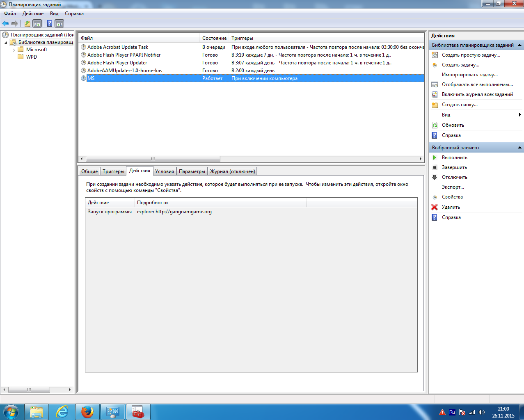This screenshot has height=420, width=524.
Task: Click the red toolbox taskbar icon
Action: coord(138,412)
